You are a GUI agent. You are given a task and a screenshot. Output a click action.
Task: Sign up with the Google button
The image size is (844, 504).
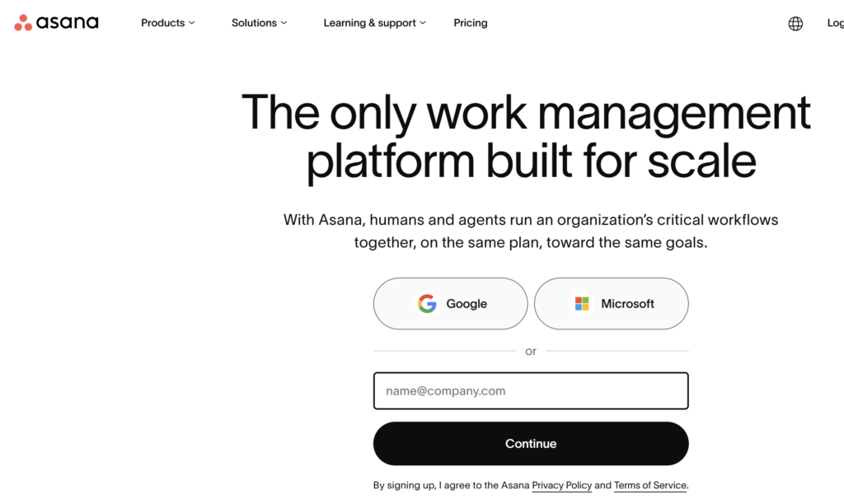tap(451, 304)
